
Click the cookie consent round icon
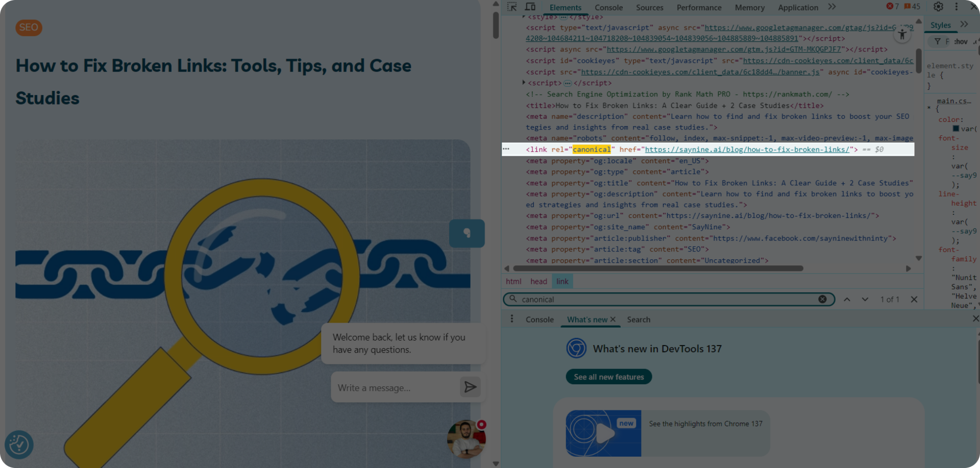click(x=19, y=445)
